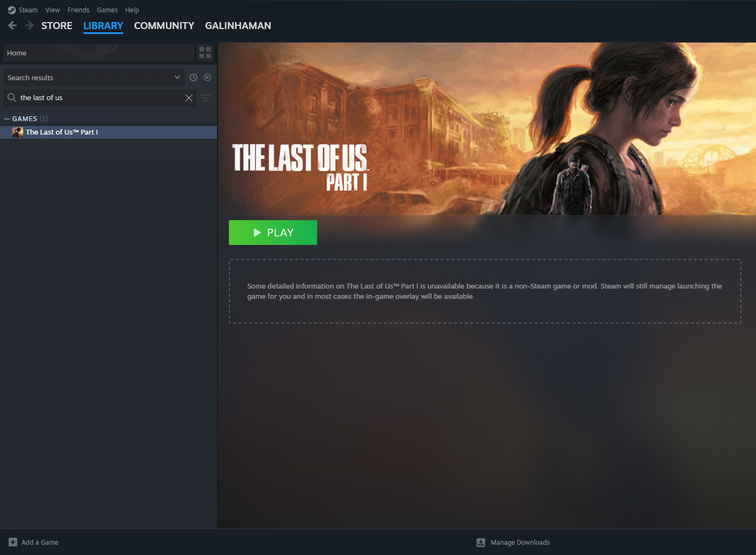Click the Add a Game plus icon
This screenshot has width=756, height=555.
(x=12, y=542)
